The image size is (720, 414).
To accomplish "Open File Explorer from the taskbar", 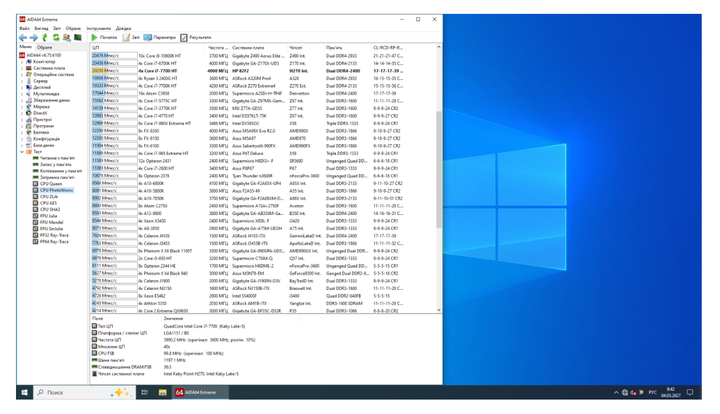I will click(163, 392).
